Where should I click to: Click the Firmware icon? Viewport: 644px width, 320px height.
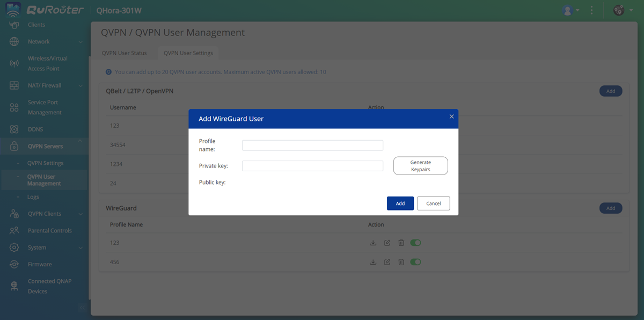point(14,265)
